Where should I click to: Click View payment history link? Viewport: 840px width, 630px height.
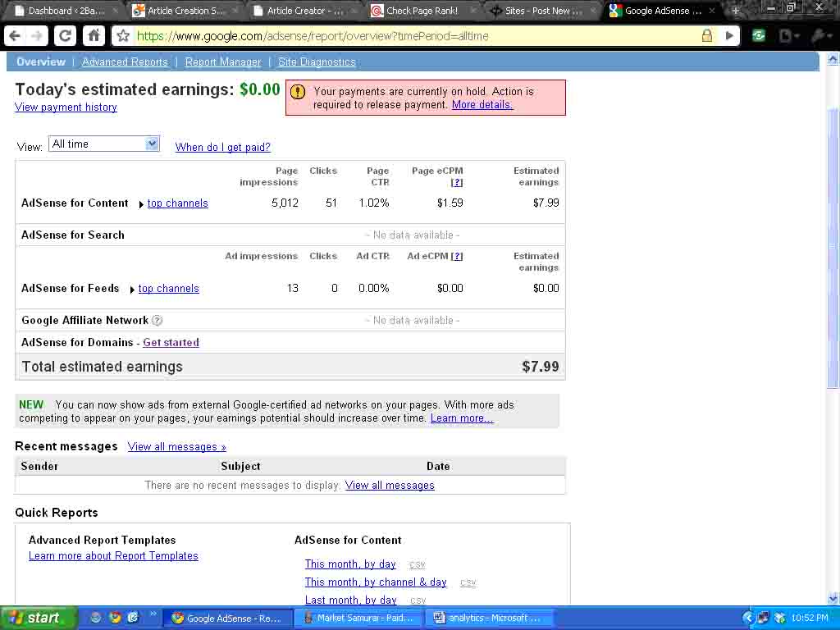(66, 107)
